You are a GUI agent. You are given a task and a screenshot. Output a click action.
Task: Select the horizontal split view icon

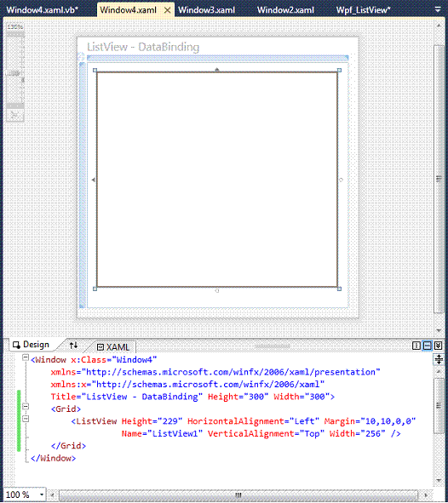428,346
